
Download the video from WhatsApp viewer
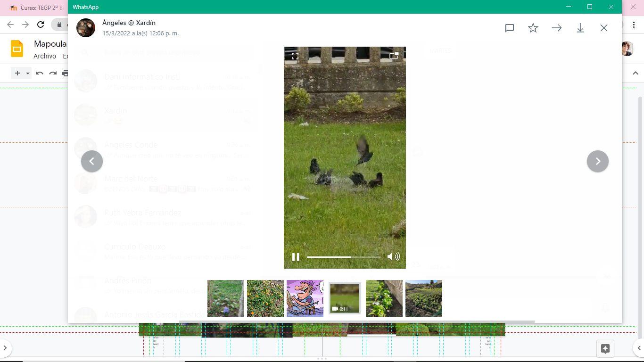click(x=580, y=28)
